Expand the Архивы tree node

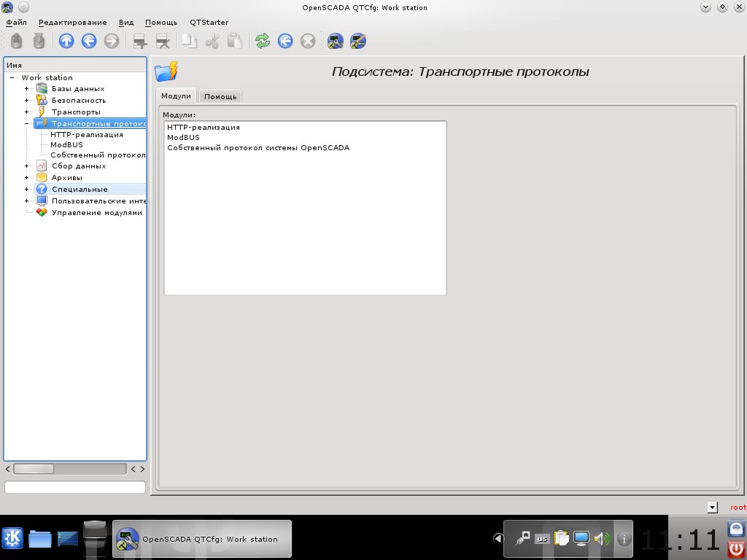pyautogui.click(x=27, y=177)
